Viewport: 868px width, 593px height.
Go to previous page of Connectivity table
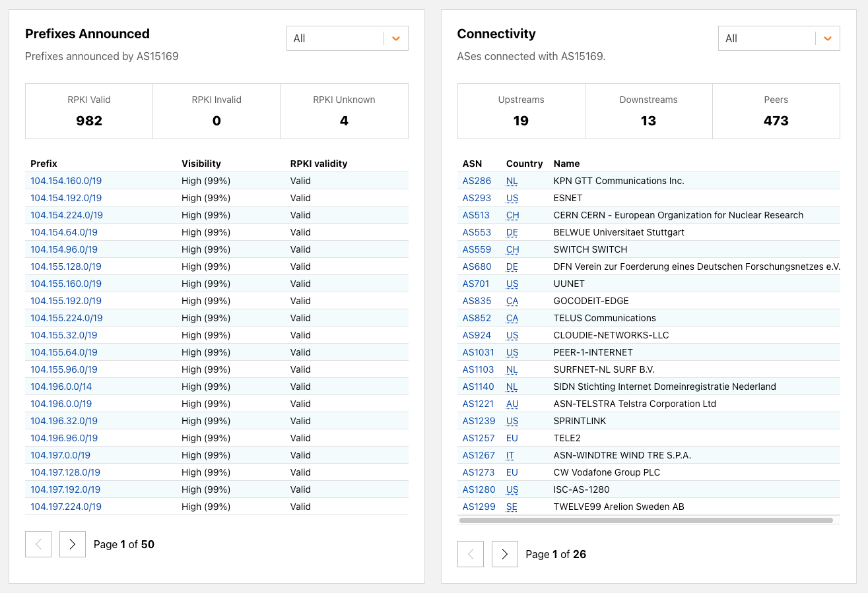coord(471,554)
